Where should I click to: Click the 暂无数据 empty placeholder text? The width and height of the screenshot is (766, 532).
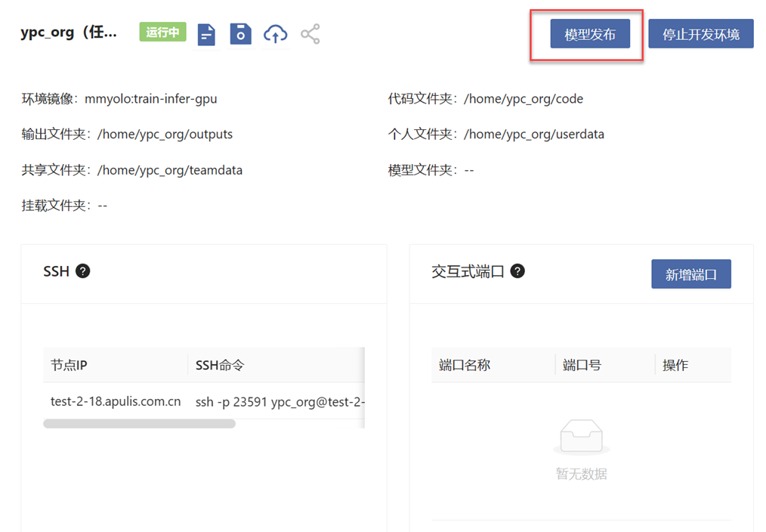[x=582, y=474]
